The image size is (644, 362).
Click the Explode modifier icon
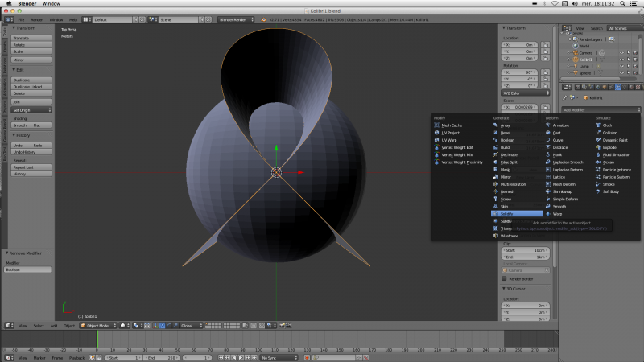tap(598, 147)
